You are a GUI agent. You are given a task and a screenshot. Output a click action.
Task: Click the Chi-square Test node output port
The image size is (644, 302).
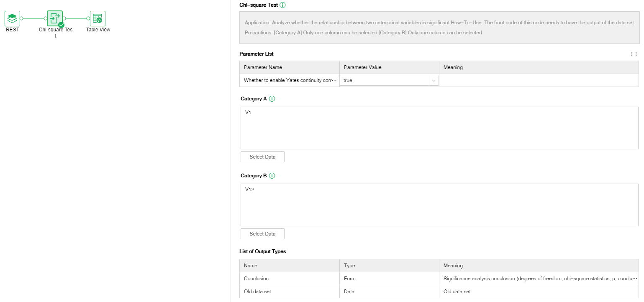coord(64,18)
